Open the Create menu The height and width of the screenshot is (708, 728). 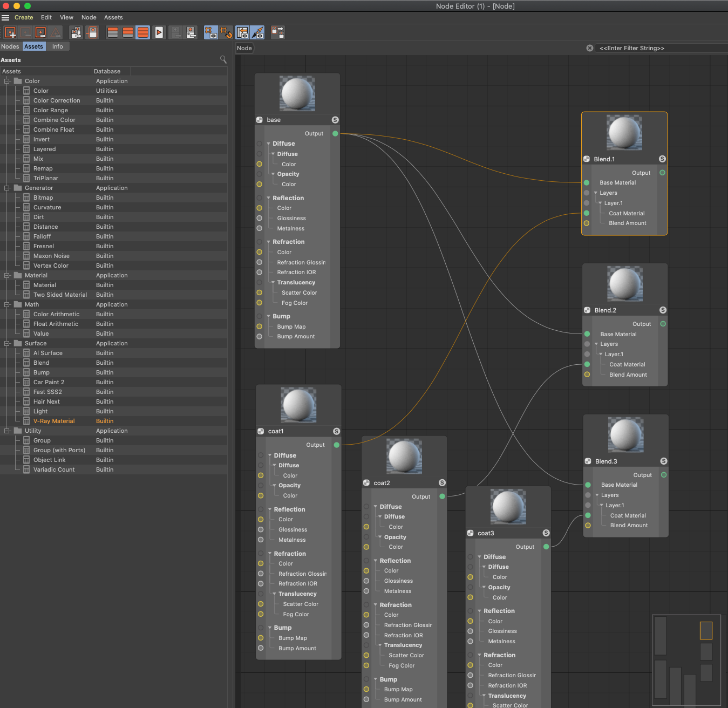coord(24,17)
